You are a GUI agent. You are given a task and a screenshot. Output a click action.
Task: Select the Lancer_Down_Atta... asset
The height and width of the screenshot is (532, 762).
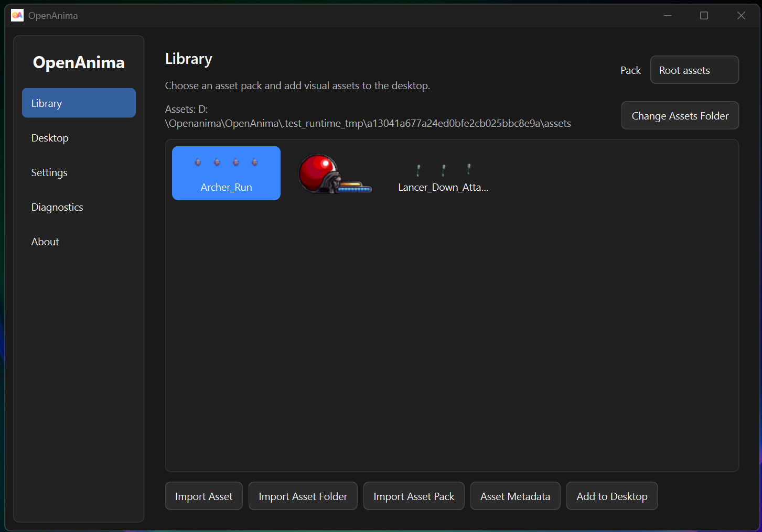click(x=443, y=173)
